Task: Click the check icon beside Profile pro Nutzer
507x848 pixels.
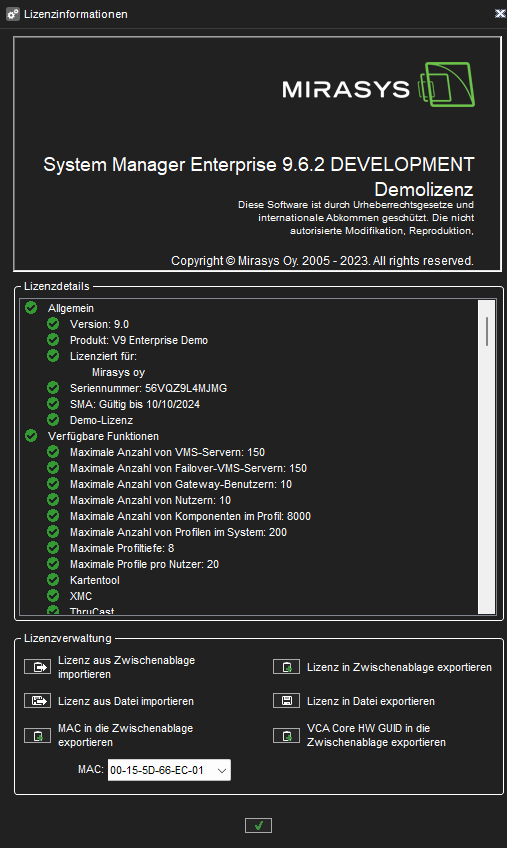Action: click(x=53, y=564)
